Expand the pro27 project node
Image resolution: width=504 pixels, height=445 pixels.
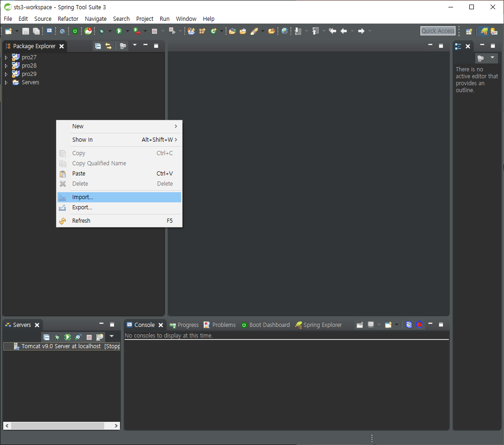click(6, 57)
